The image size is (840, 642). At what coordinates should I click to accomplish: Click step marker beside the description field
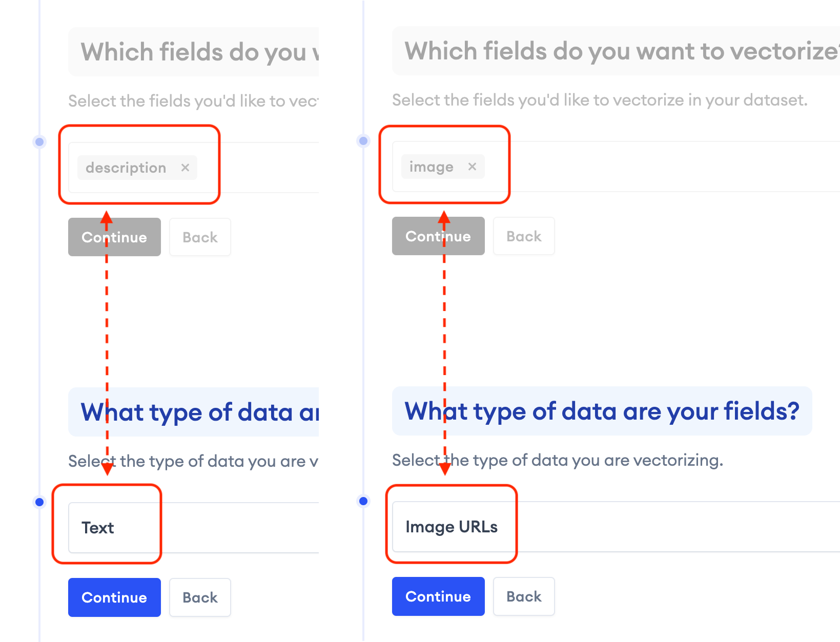(x=39, y=142)
